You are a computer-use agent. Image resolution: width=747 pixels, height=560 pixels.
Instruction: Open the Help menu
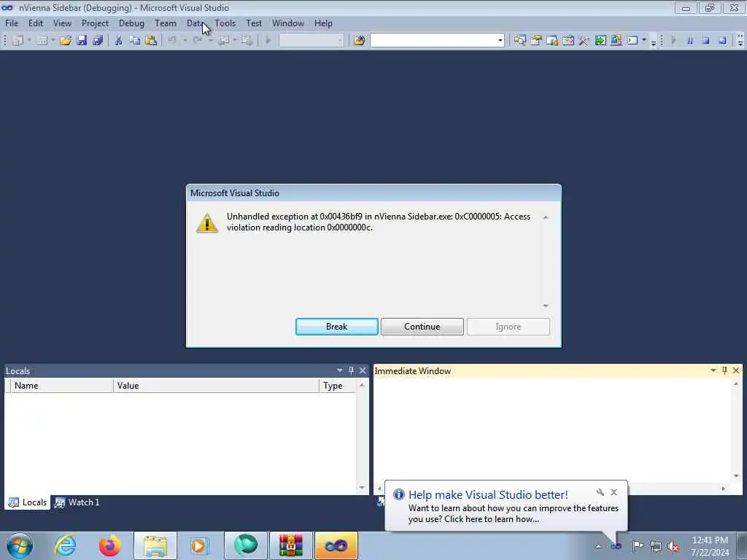tap(323, 23)
